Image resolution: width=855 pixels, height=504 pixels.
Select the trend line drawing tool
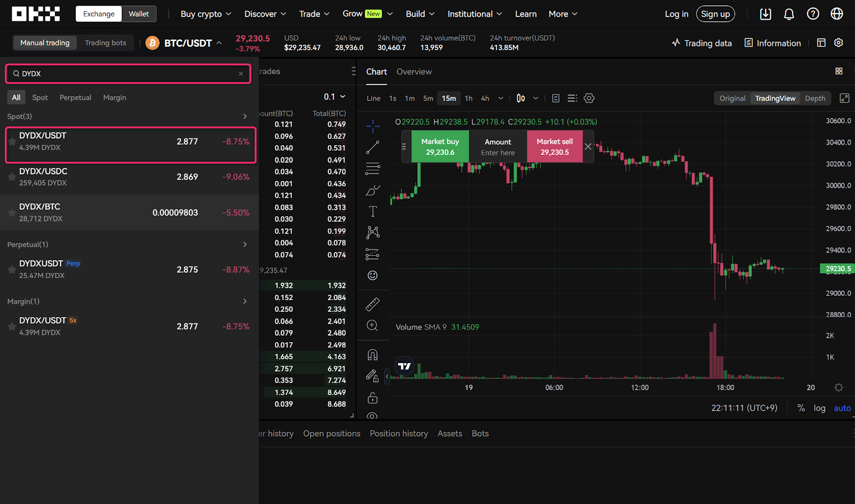coord(372,147)
